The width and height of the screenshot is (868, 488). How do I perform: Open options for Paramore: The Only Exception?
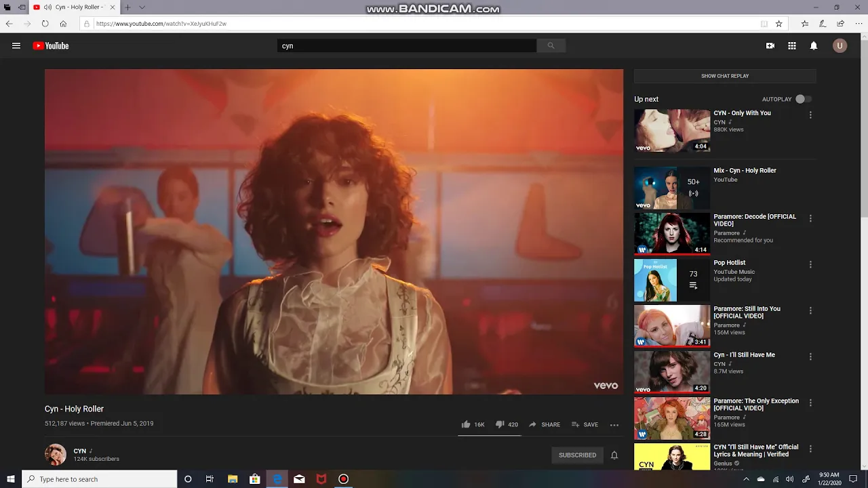coord(810,403)
